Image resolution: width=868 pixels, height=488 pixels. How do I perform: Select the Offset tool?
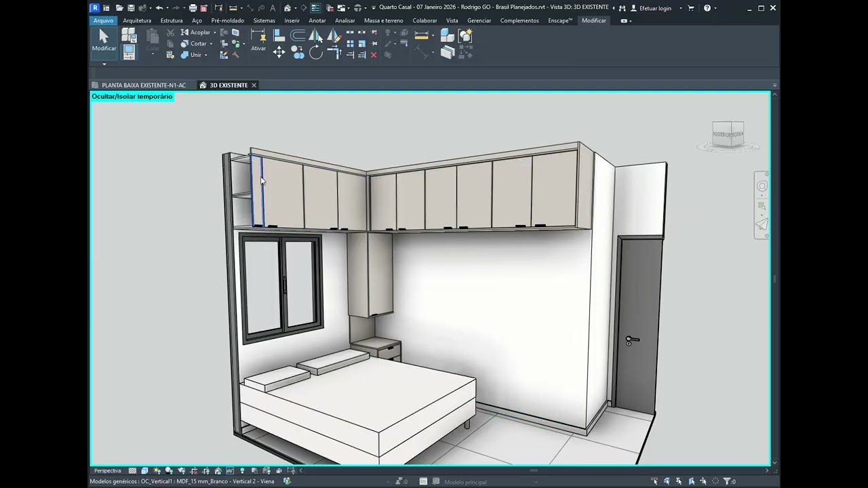(298, 35)
